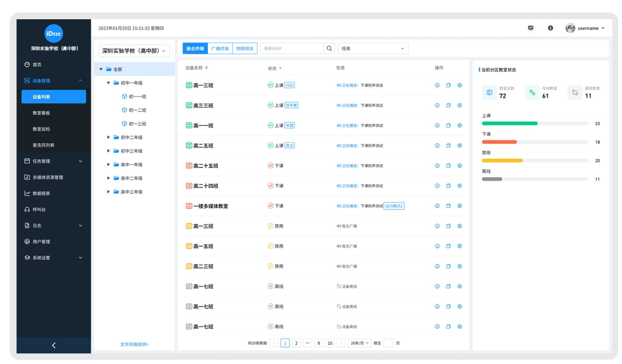Collapse the 全部 tree root

[x=101, y=69]
